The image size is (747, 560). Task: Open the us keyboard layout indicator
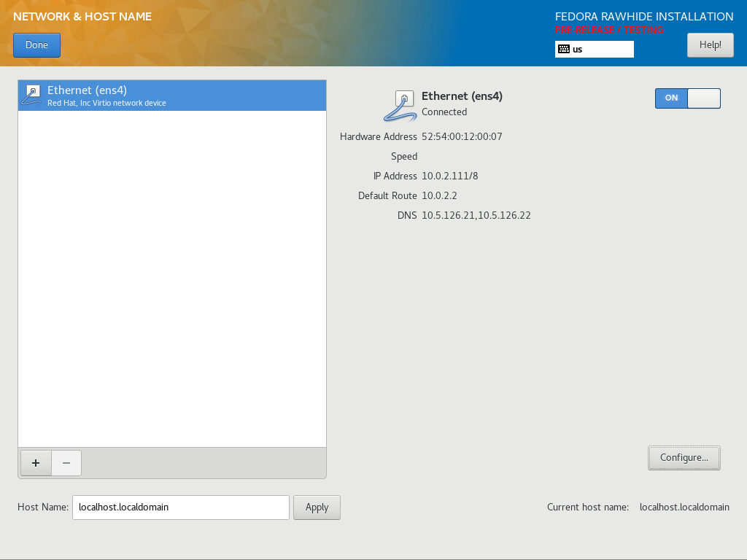(x=594, y=49)
